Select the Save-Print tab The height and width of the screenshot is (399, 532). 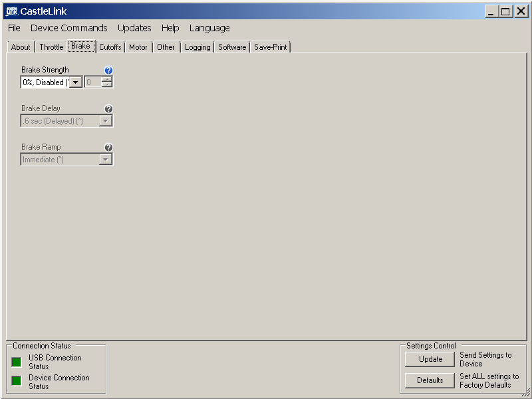point(271,47)
